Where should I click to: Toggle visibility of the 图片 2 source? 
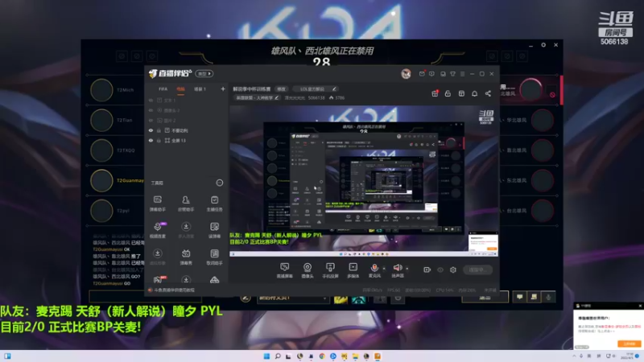[151, 120]
